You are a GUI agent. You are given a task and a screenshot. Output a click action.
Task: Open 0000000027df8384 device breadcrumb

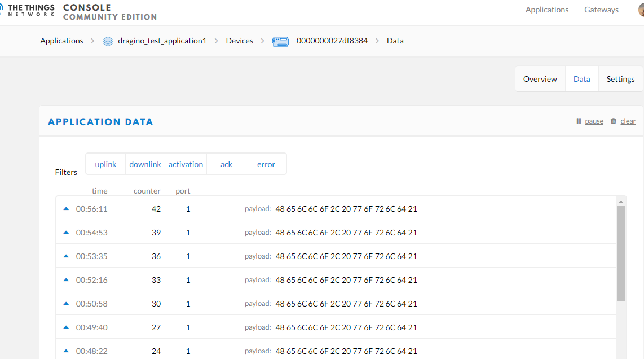(x=332, y=41)
